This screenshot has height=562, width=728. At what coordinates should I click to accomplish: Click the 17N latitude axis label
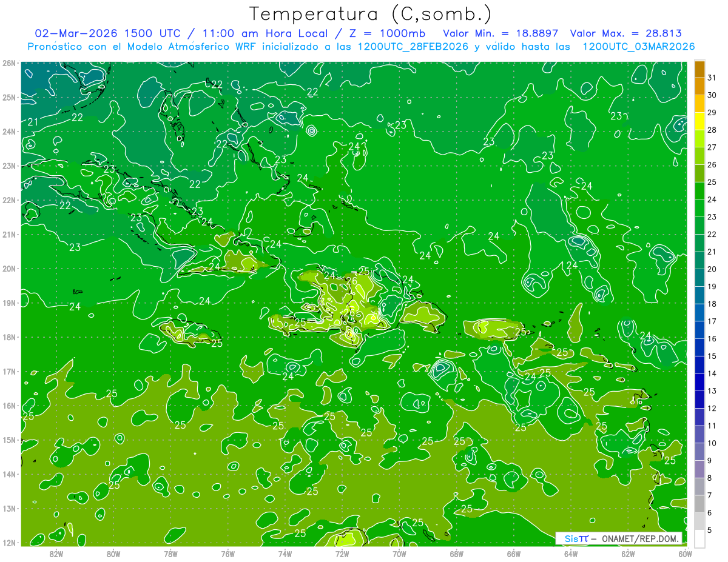point(9,371)
